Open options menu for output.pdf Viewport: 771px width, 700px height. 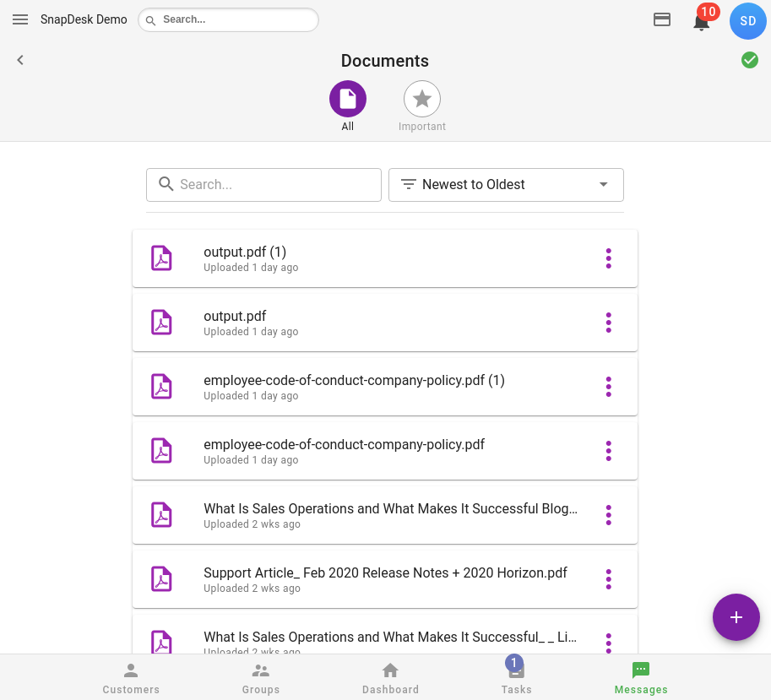(x=608, y=323)
